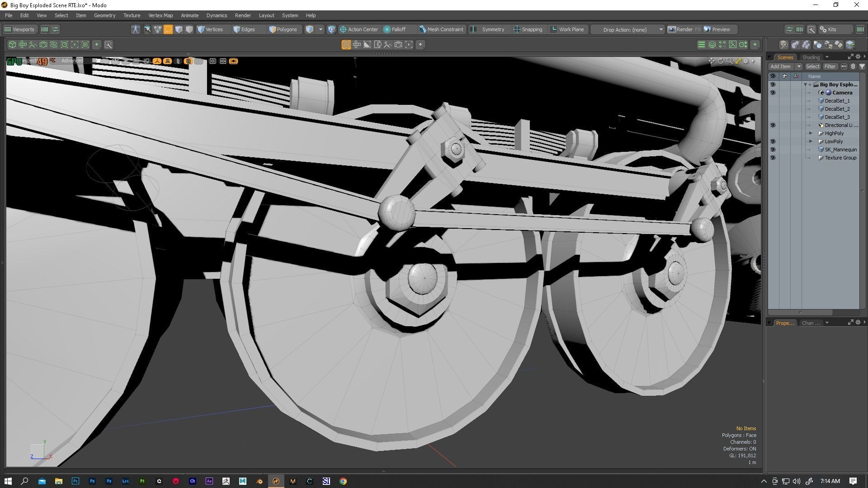
Task: Hide the LowPoly group
Action: coord(773,141)
